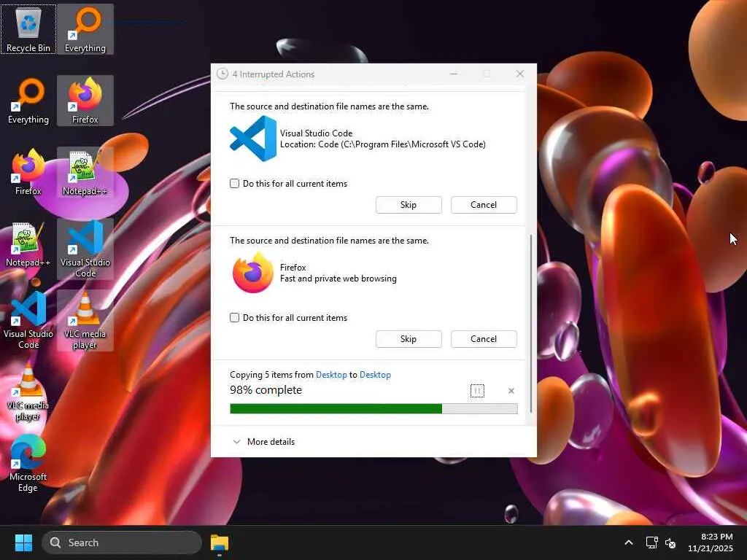Open network status from the system tray
This screenshot has width=747, height=560.
coord(651,542)
